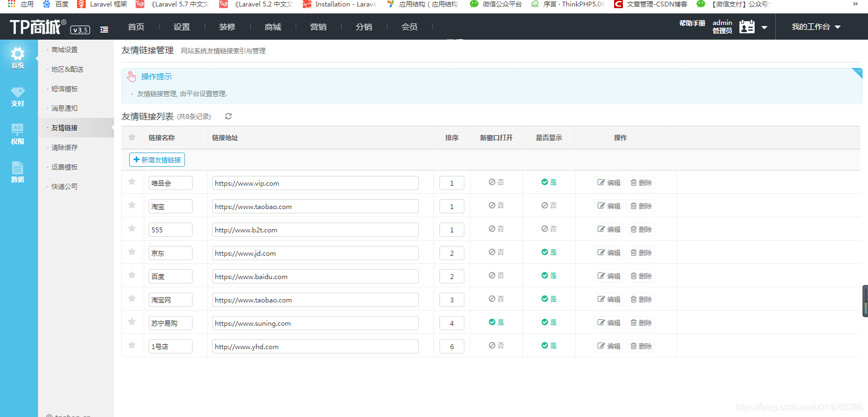Open the 分销 top menu
This screenshot has width=868, height=417.
[x=364, y=27]
